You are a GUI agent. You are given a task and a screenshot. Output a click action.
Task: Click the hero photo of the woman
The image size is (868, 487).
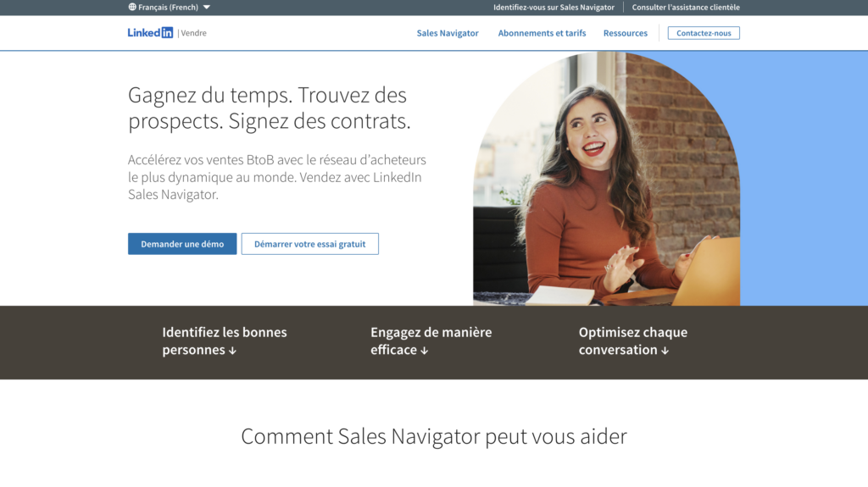606,179
